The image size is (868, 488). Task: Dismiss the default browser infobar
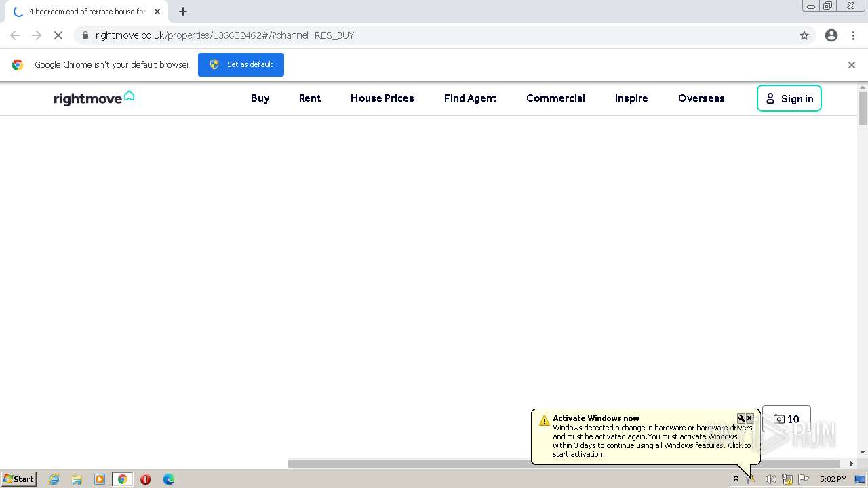(x=852, y=65)
